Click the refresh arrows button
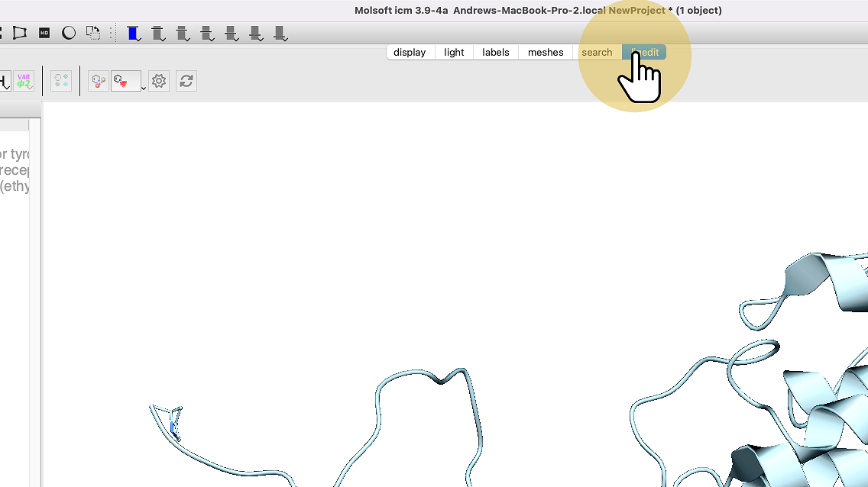 [x=186, y=81]
